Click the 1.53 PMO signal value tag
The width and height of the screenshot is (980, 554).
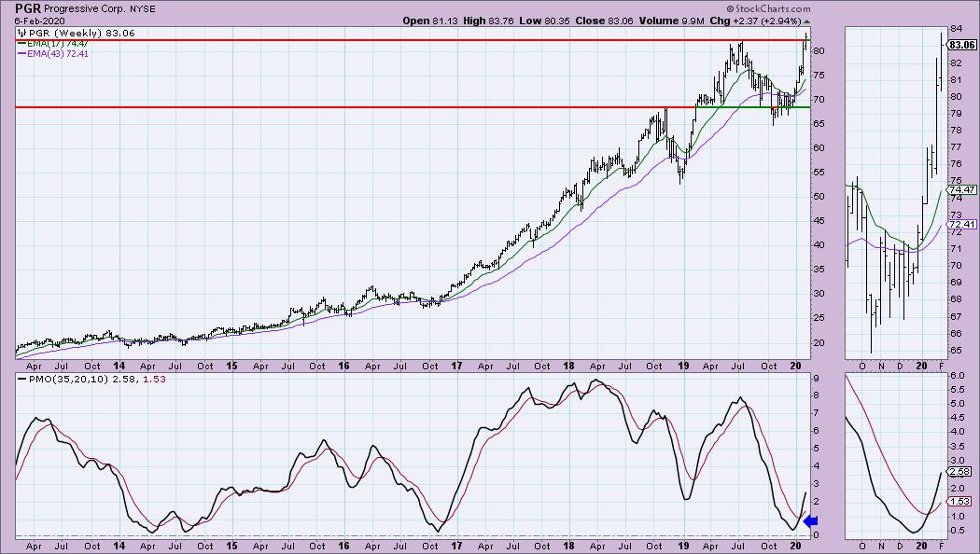pyautogui.click(x=959, y=502)
